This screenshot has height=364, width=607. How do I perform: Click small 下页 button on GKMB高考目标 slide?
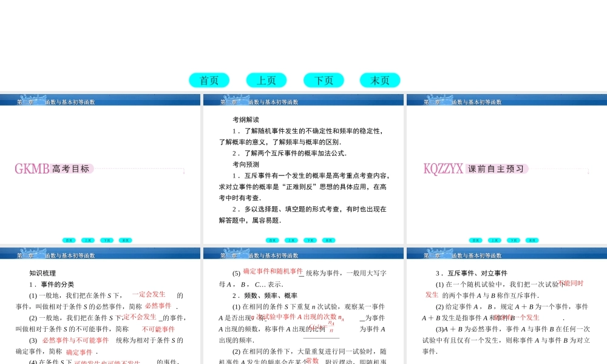click(107, 240)
